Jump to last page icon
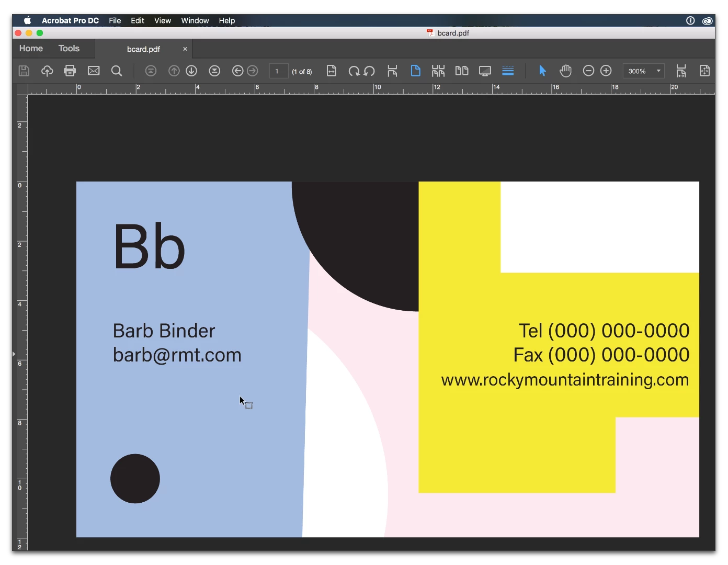 (x=214, y=71)
